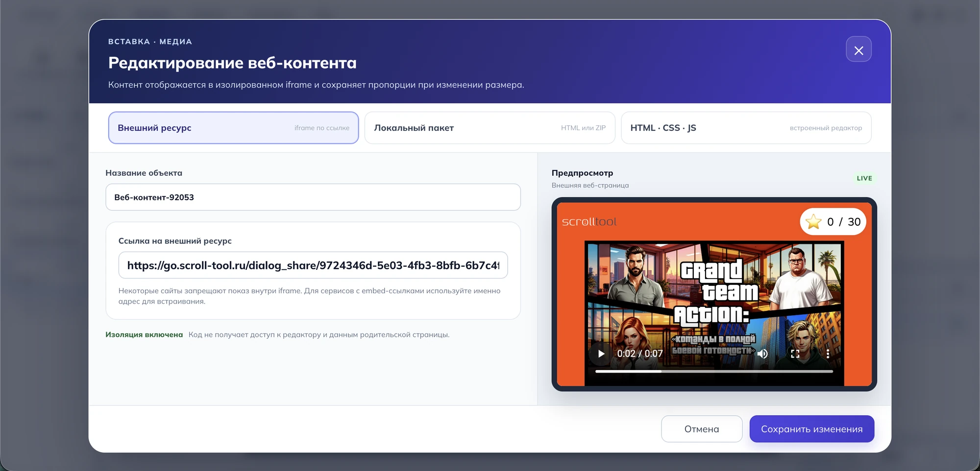Screen dimensions: 980x471
Task: Click the video time 0:02 / 0:07
Action: click(640, 353)
